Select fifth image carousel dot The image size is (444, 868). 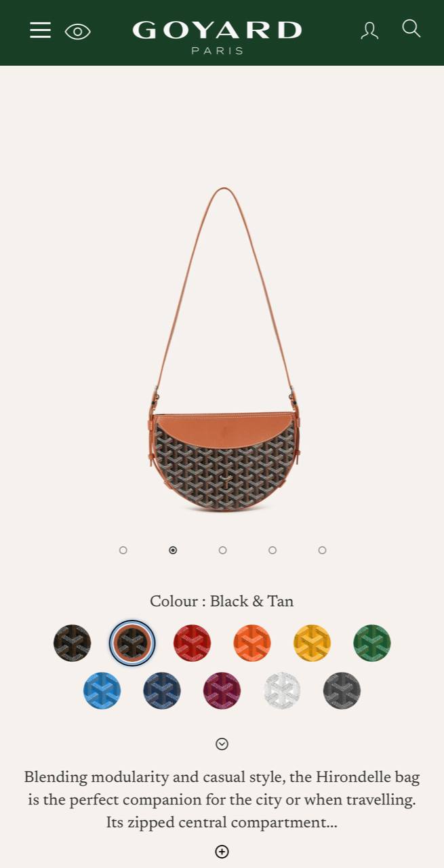point(322,550)
